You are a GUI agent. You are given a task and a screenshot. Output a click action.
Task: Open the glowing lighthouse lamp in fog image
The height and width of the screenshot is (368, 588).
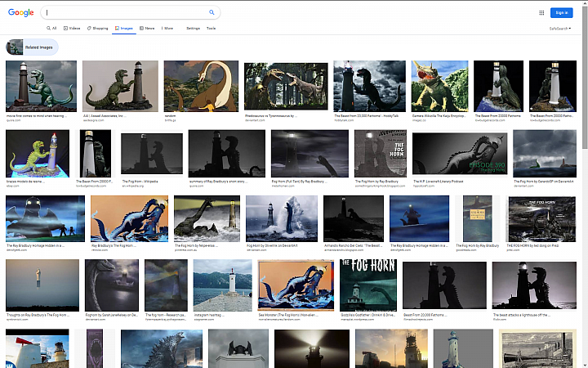(x=312, y=348)
